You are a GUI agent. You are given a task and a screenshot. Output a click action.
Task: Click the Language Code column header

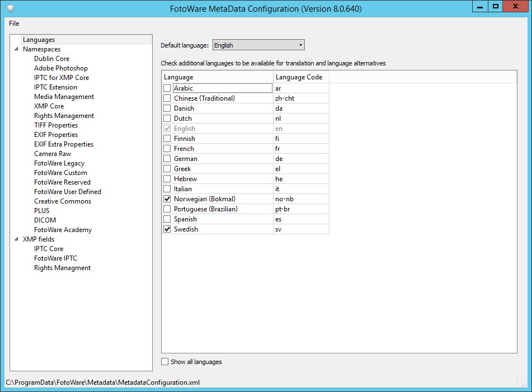(302, 77)
